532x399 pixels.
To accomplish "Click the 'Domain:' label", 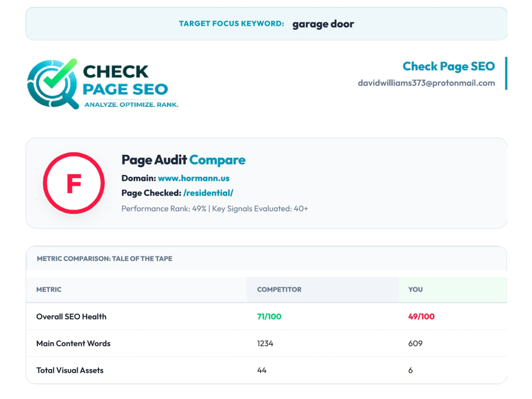I will tap(139, 178).
